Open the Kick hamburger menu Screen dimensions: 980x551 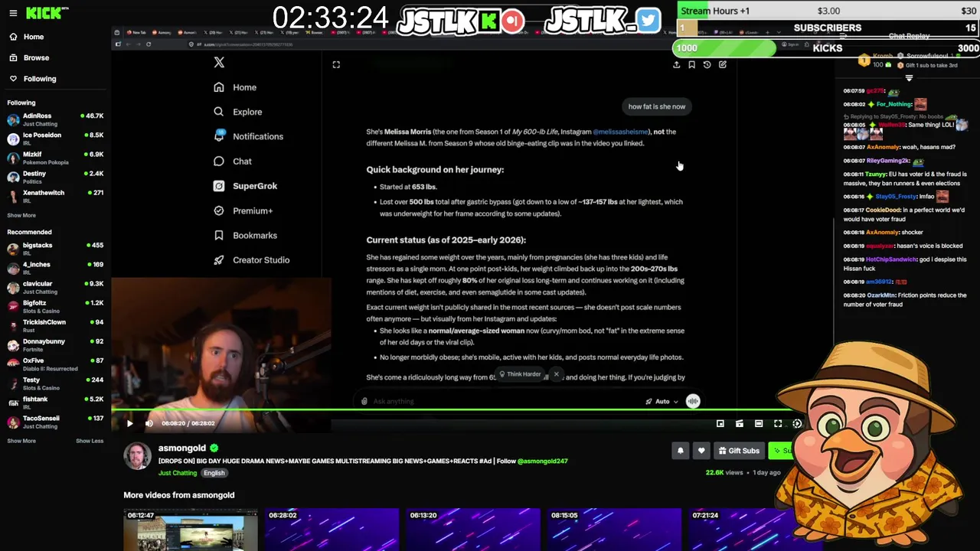(13, 13)
